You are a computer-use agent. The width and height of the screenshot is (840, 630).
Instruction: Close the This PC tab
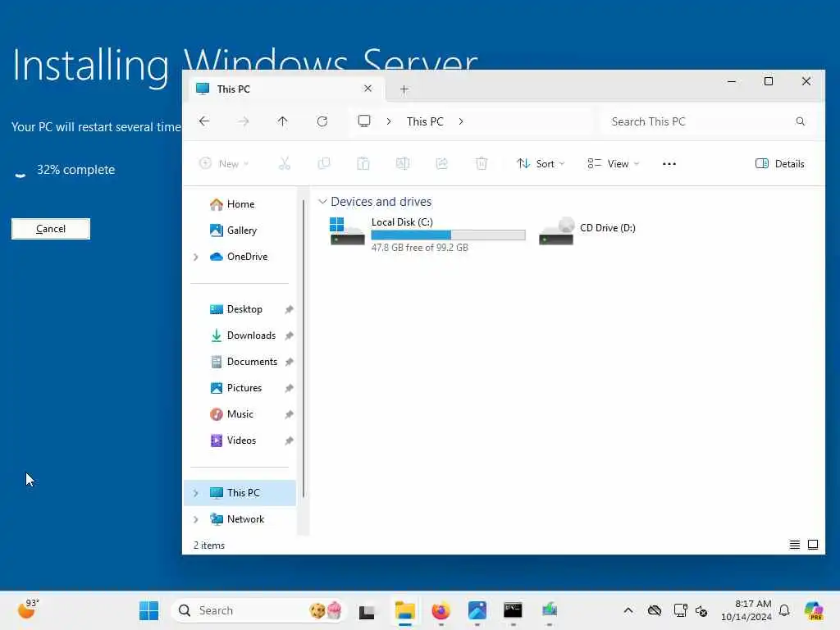367,89
